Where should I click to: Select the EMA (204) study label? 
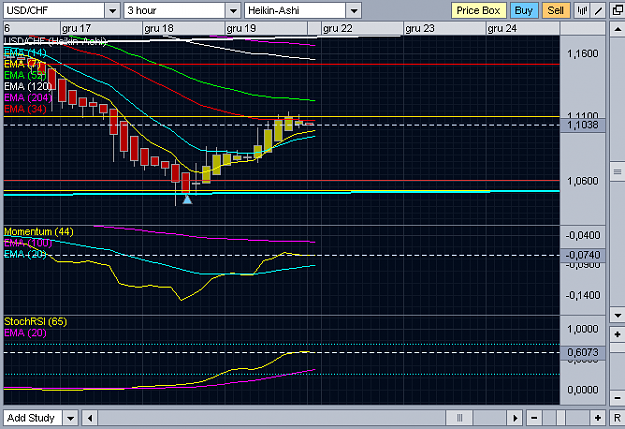28,97
